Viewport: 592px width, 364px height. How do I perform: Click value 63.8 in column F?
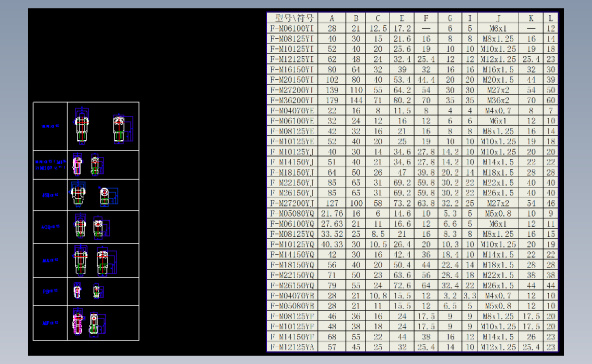coord(426,203)
